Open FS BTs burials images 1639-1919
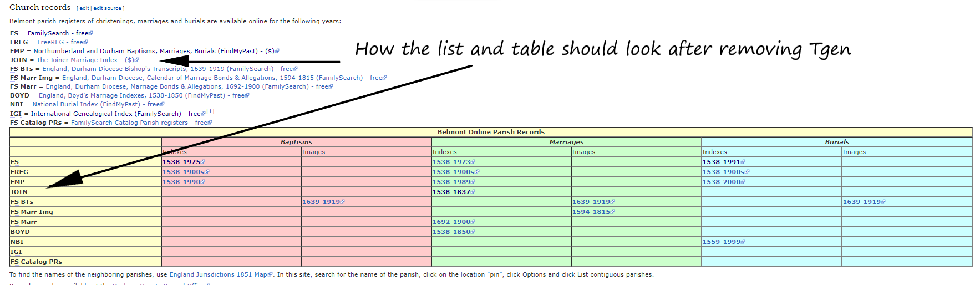 click(x=862, y=202)
